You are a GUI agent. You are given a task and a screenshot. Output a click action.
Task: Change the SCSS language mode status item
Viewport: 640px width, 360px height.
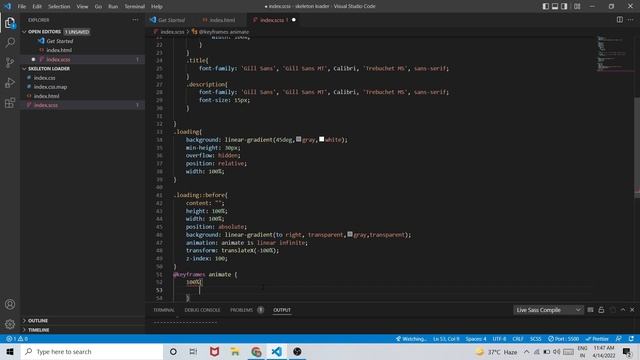pyautogui.click(x=536, y=339)
